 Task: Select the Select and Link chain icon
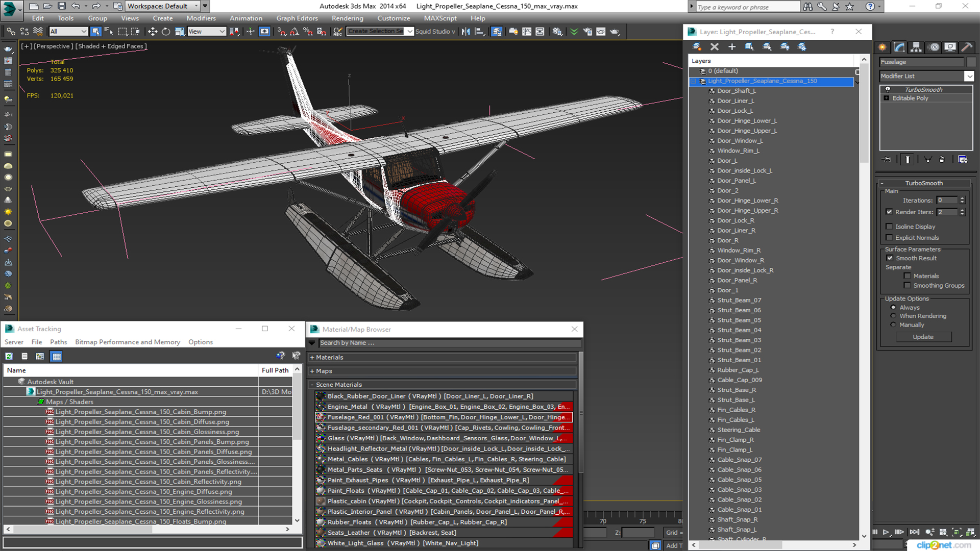coord(11,32)
